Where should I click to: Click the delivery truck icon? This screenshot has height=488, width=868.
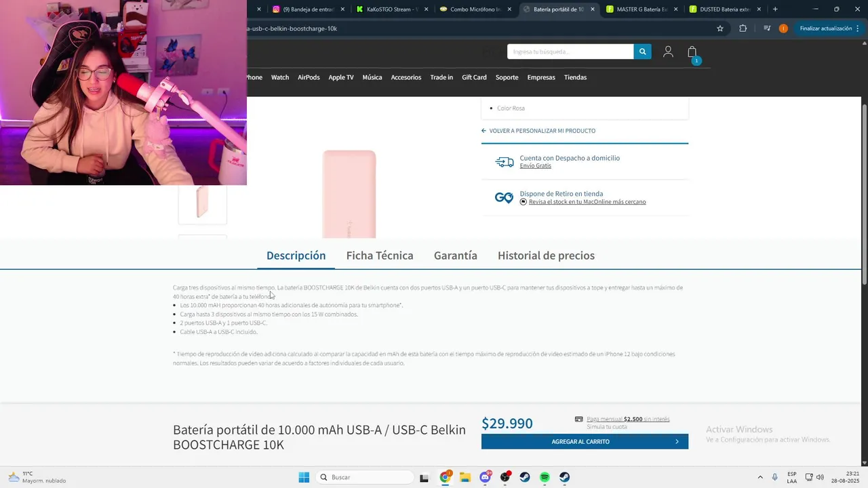[x=505, y=162]
